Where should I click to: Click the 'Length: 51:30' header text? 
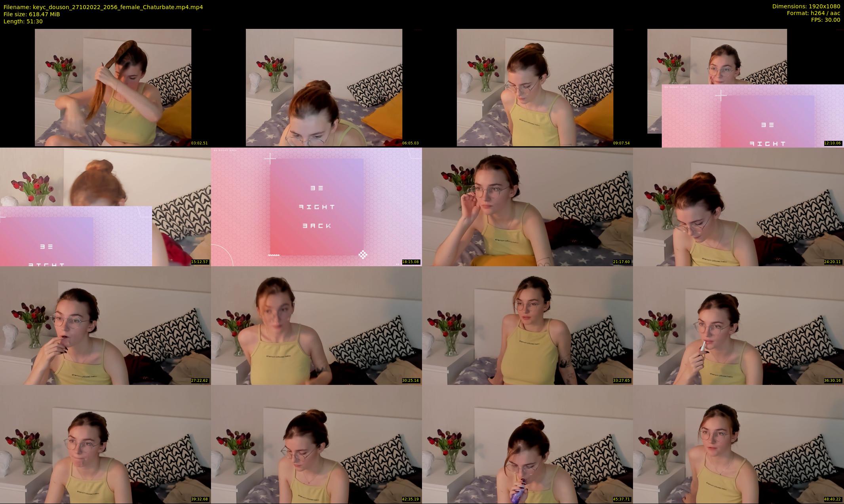tap(23, 21)
